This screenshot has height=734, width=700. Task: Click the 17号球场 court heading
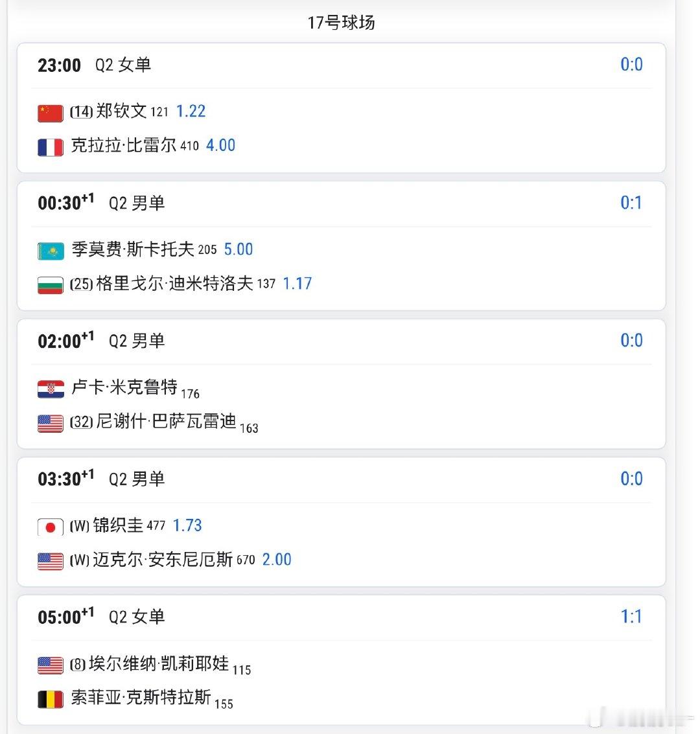tap(342, 23)
